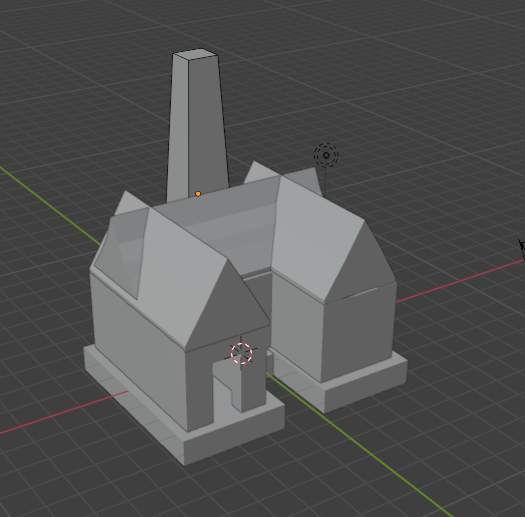The image size is (525, 517).
Task: Select the tall chimney tower of the model
Action: (198, 126)
